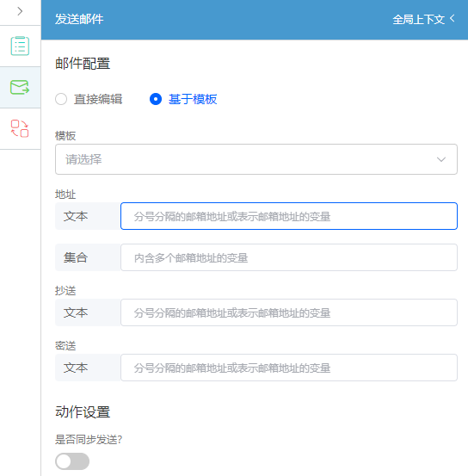Screen dimensions: 468x476
Task: Toggle the 是否同步发送 switch
Action: point(72,461)
